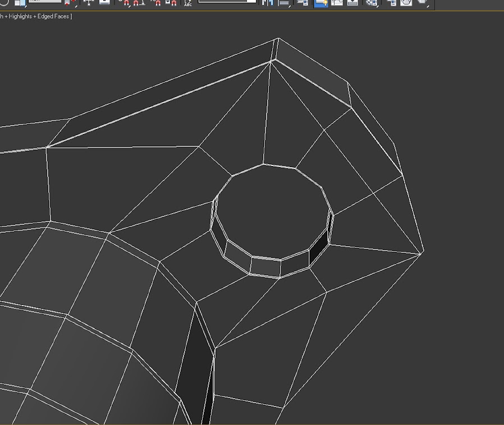
Task: Enable the Angle Snap toggle
Action: [x=139, y=3]
